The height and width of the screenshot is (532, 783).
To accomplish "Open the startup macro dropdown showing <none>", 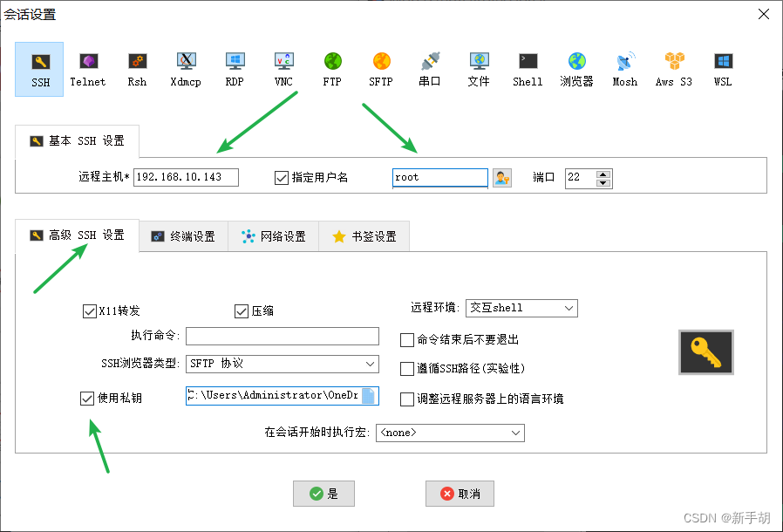I will click(x=450, y=433).
